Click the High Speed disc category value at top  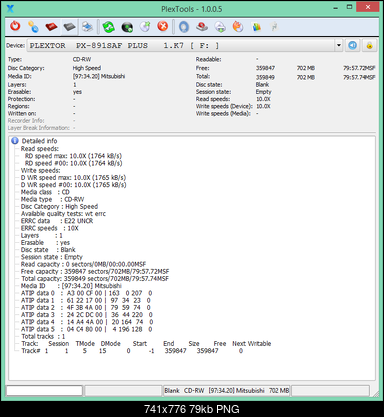[x=87, y=68]
